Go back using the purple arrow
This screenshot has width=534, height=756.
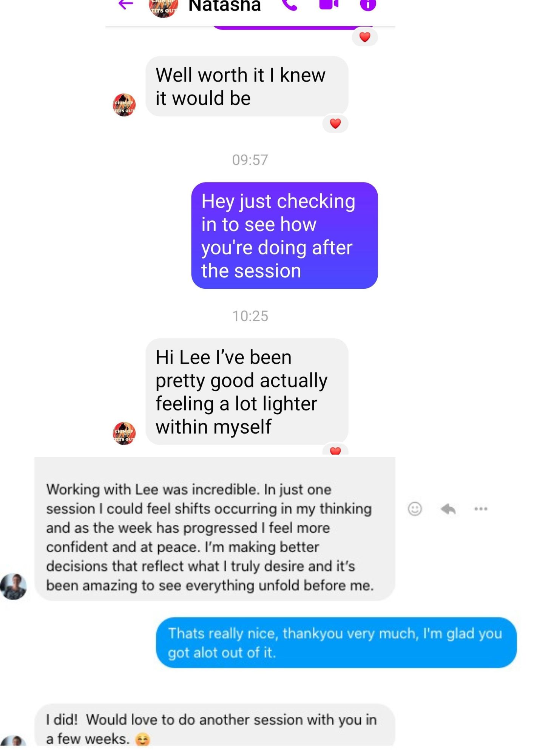click(126, 5)
